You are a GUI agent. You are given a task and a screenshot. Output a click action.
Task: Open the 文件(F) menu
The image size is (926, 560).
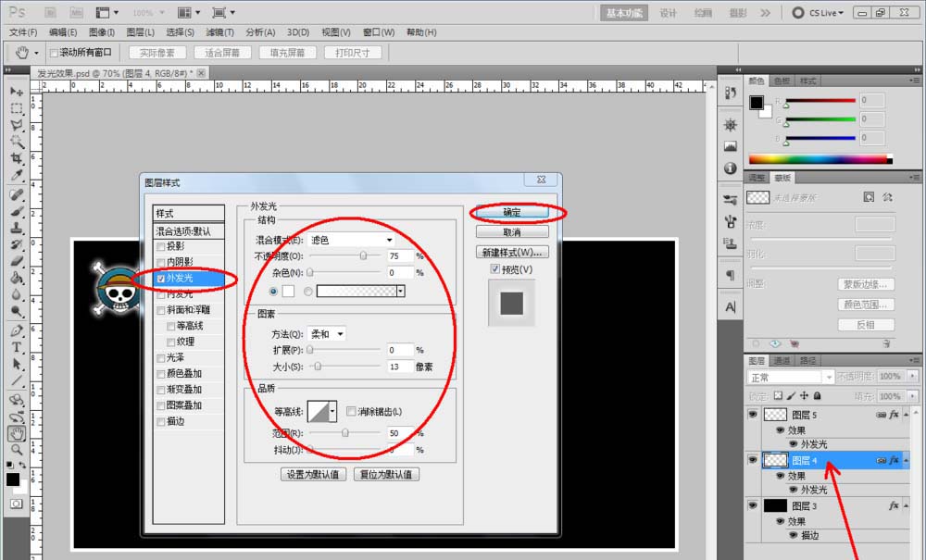click(x=23, y=32)
